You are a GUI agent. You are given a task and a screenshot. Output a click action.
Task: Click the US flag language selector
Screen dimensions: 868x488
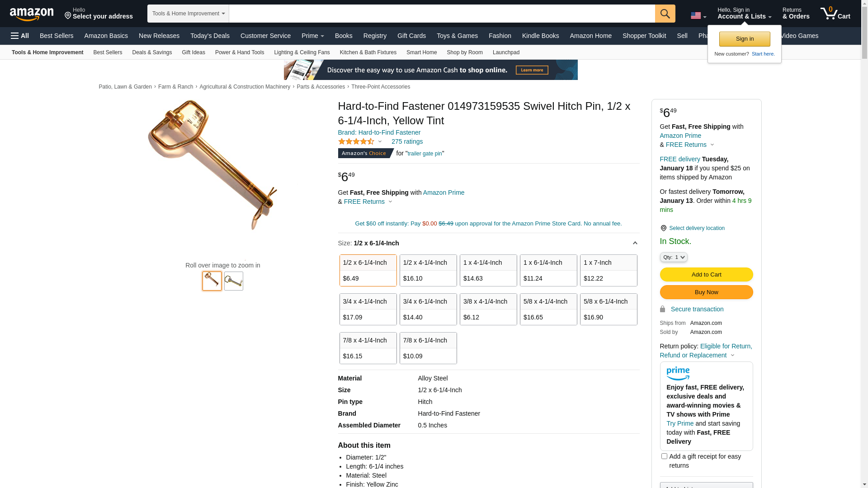pos(698,16)
